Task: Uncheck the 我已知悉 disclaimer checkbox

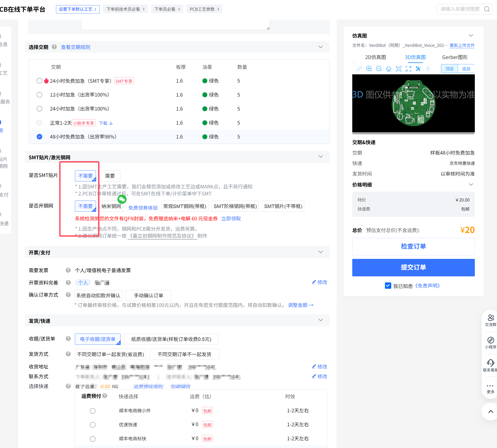Action: 388,285
